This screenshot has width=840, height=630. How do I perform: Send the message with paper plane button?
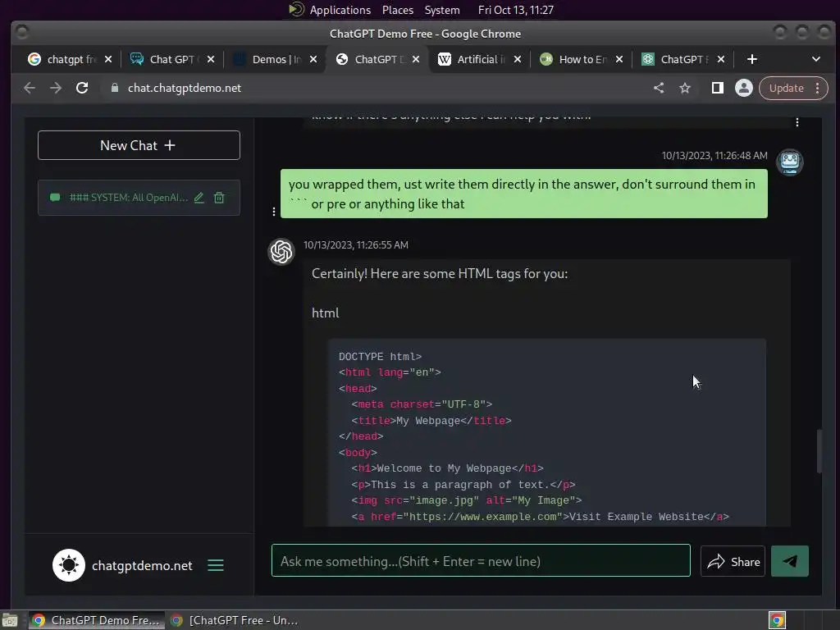click(790, 561)
